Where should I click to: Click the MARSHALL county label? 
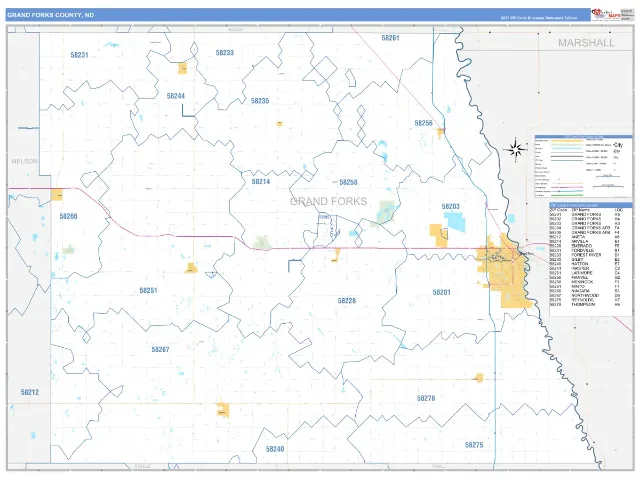[586, 43]
